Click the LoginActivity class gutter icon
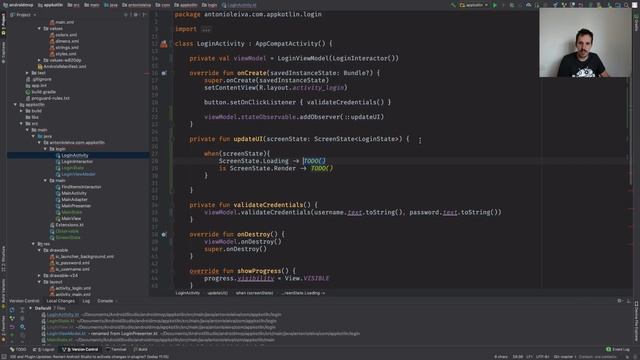 pos(164,44)
